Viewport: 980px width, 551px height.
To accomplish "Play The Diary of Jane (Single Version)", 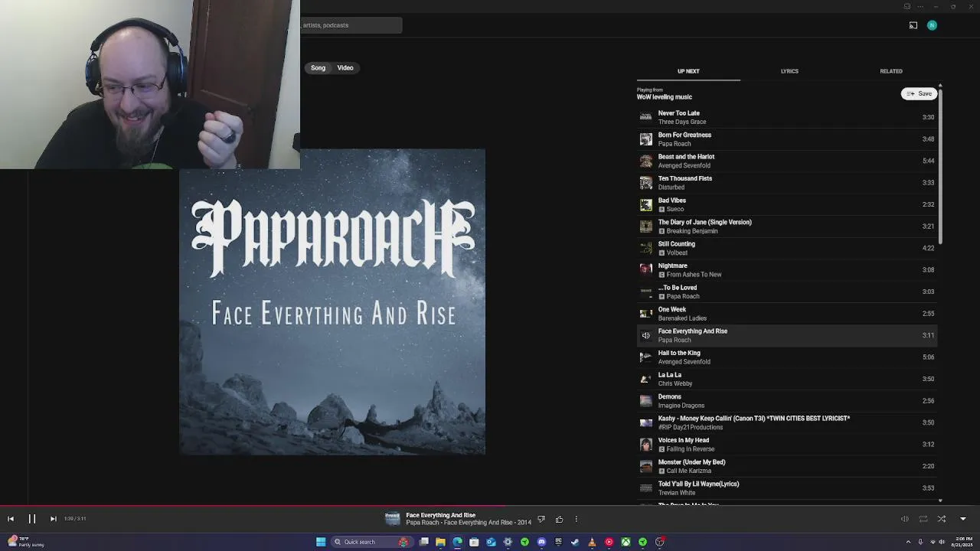I will click(787, 227).
